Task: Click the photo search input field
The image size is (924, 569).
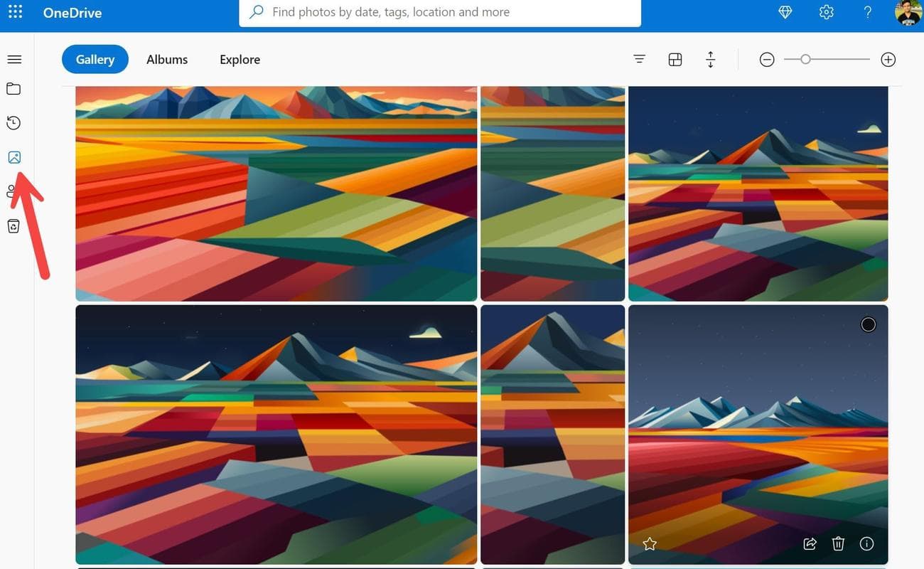Action: click(x=439, y=11)
